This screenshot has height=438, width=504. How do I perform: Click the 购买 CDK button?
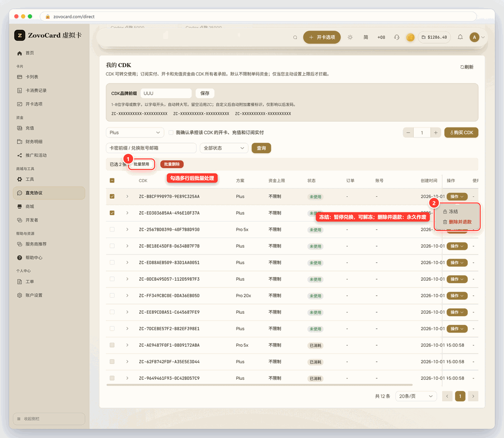point(461,133)
